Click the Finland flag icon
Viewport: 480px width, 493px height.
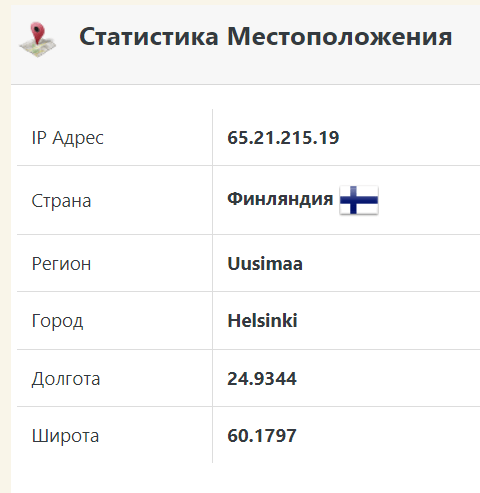pos(359,200)
